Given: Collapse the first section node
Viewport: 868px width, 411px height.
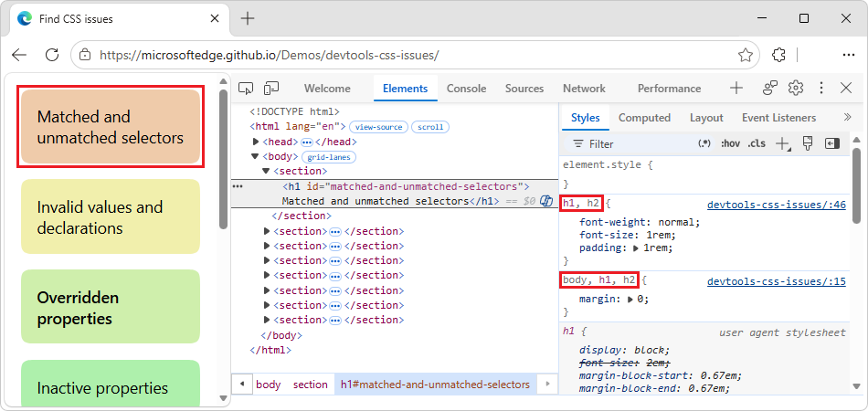Looking at the screenshot, I should [266, 171].
